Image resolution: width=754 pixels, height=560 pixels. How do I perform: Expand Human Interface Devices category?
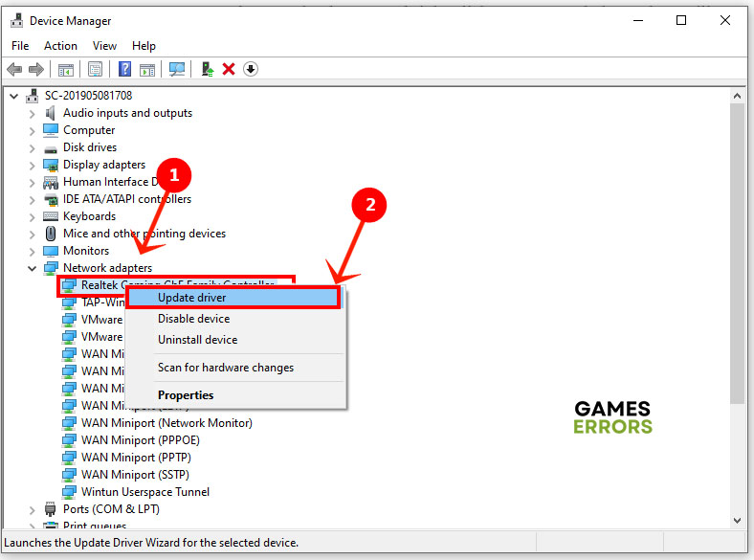tap(32, 183)
